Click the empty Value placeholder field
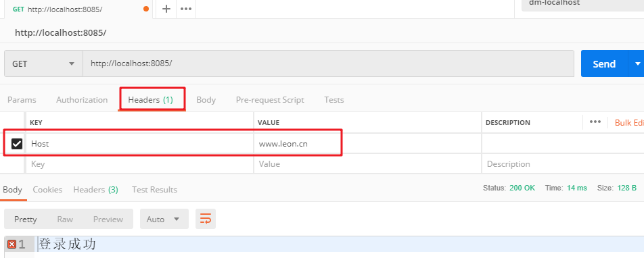644x258 pixels. point(367,163)
